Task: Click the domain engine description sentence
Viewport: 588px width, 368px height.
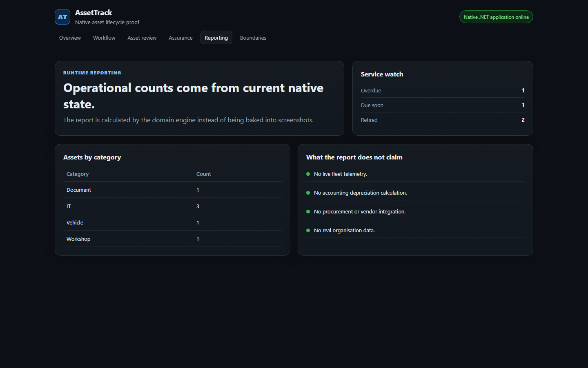Action: click(188, 120)
